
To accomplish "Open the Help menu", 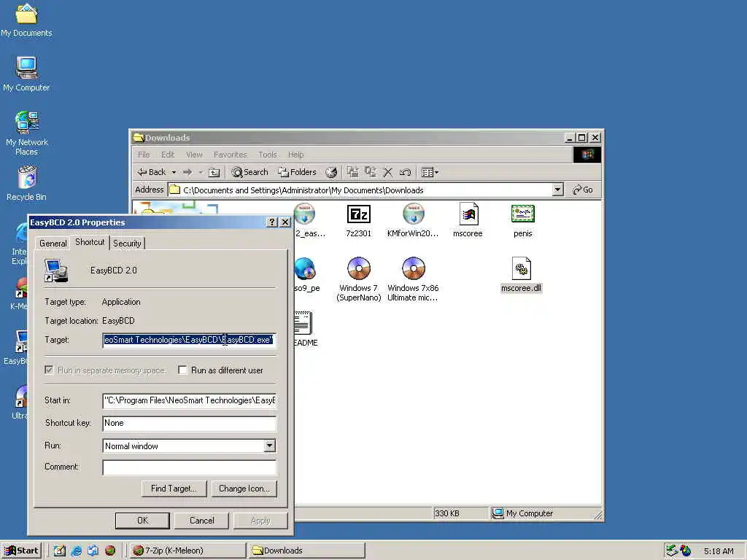I will click(295, 155).
